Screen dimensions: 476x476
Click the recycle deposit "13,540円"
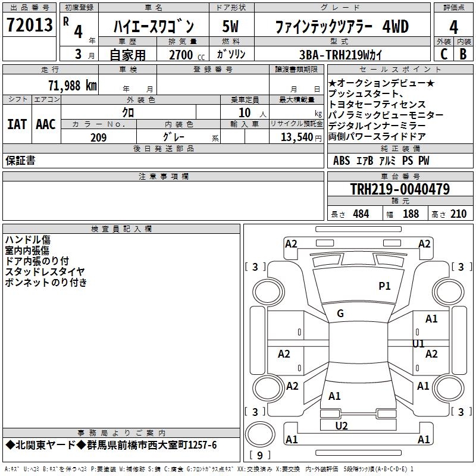pos(301,137)
